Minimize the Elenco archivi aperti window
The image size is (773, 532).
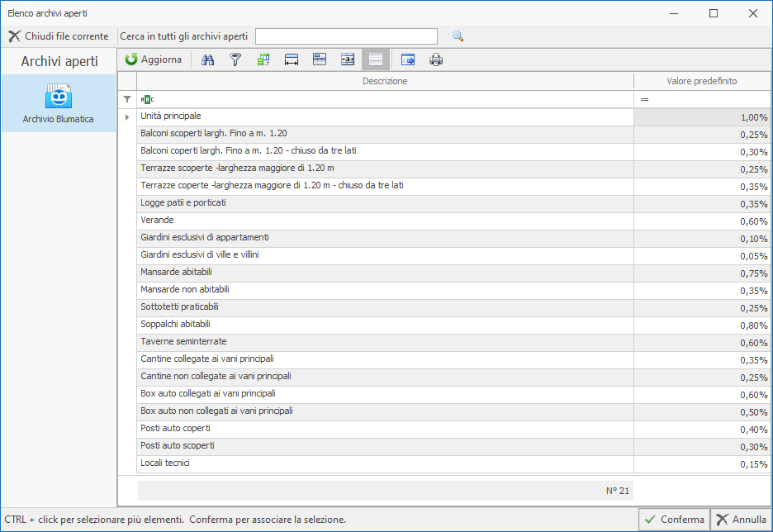[x=674, y=13]
